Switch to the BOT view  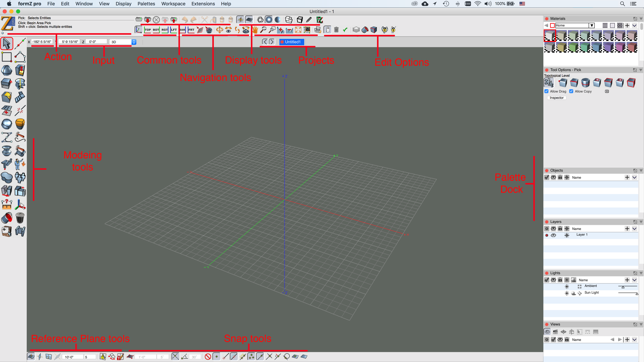coord(156,30)
